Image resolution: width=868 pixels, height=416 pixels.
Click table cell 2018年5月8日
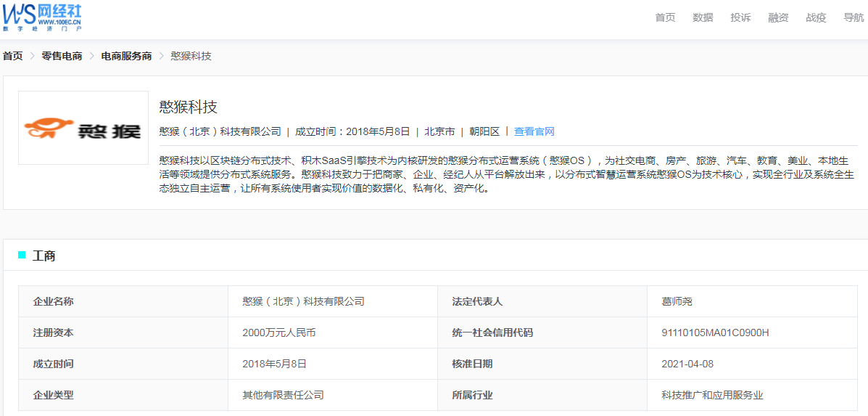(x=274, y=364)
